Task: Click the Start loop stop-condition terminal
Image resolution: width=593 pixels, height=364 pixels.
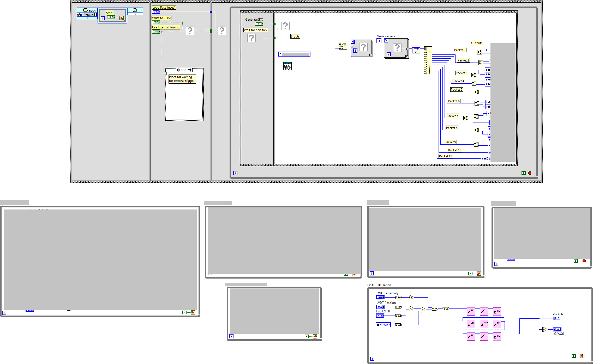Action: click(x=121, y=18)
